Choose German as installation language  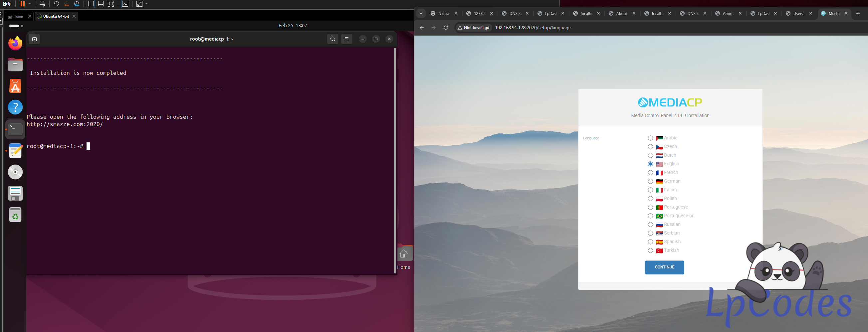click(x=650, y=182)
